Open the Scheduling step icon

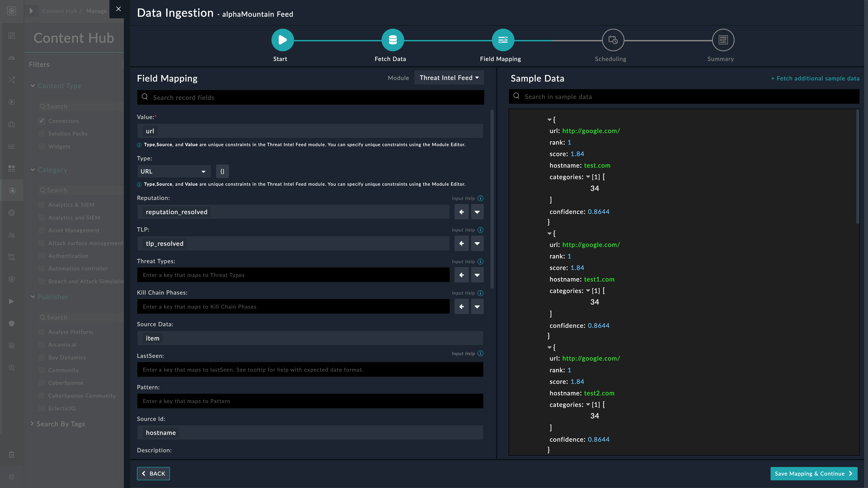[613, 40]
